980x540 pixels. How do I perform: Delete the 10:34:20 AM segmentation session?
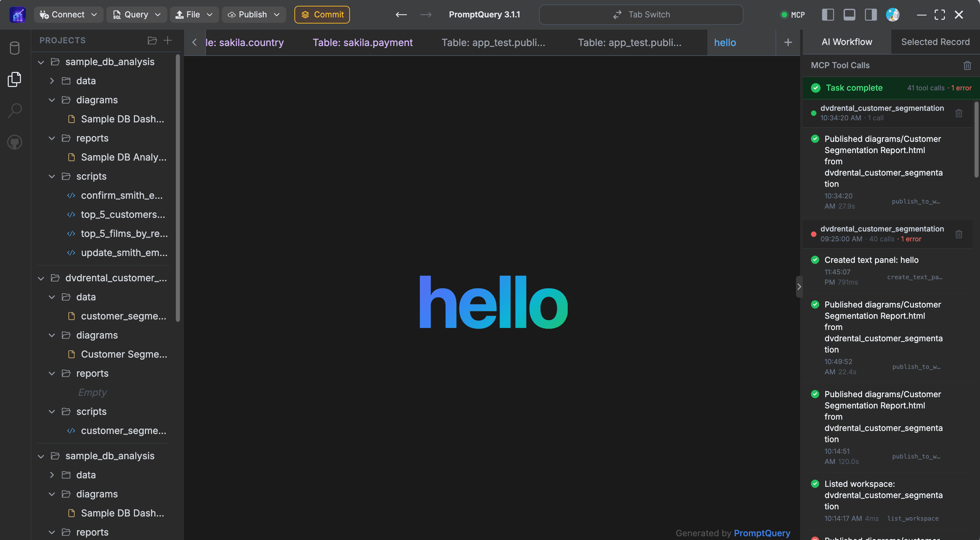959,113
